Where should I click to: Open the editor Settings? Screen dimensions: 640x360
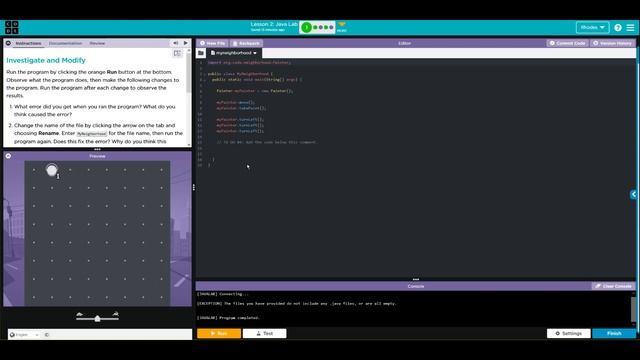(x=569, y=333)
